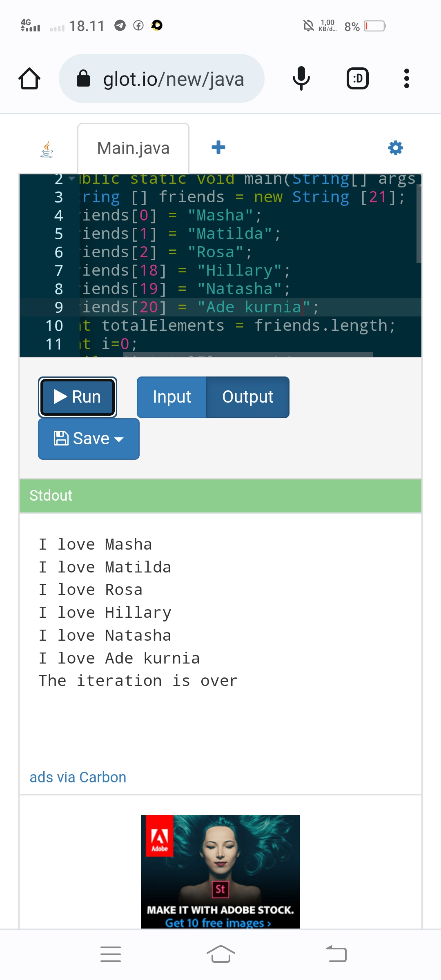Screen dimensions: 441x980
Task: Click line number 9 in the gutter
Action: [59, 307]
